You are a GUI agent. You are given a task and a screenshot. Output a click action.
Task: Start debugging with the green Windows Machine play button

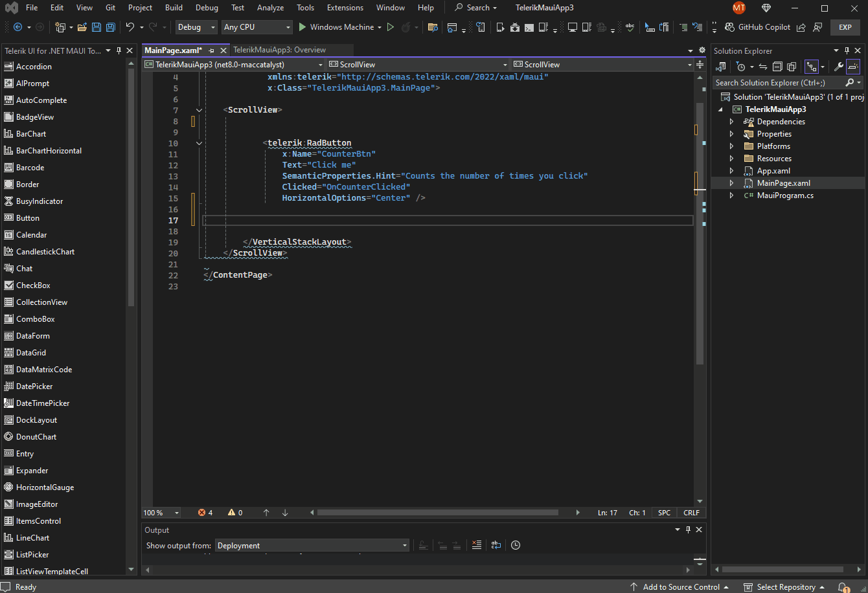coord(303,27)
